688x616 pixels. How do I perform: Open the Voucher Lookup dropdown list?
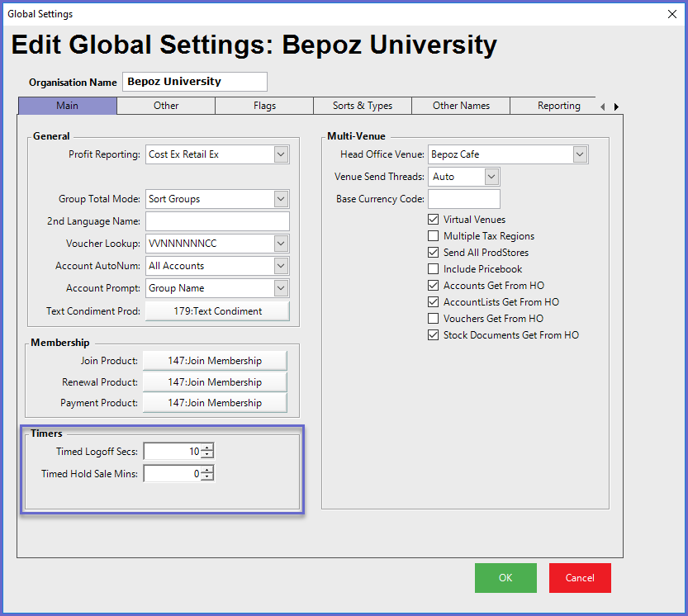click(281, 244)
